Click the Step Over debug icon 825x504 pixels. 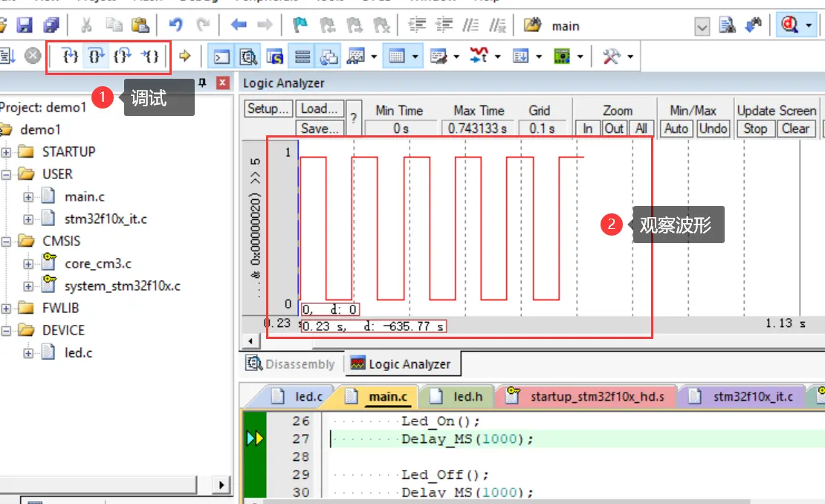tap(96, 56)
